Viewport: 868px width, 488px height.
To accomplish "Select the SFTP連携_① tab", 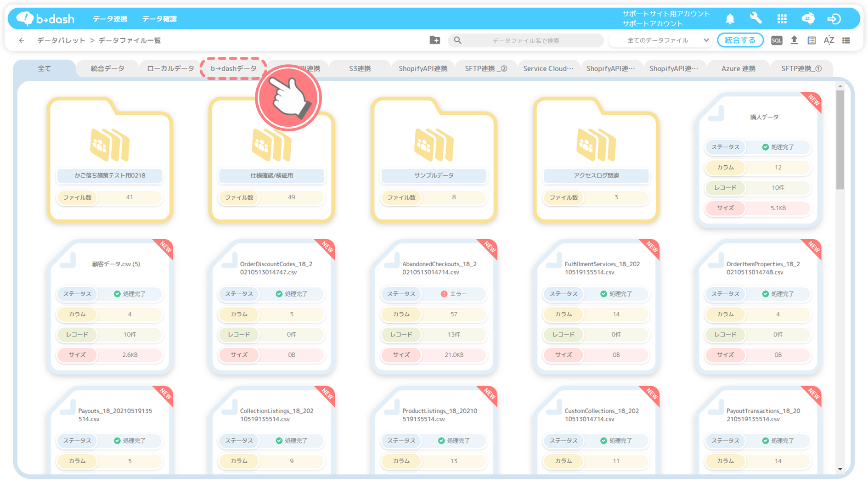I will [x=801, y=68].
